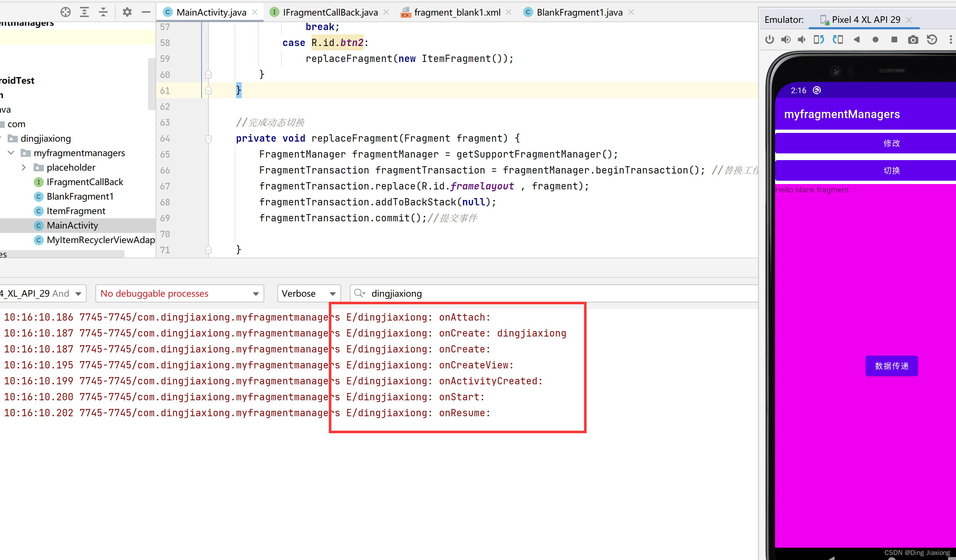
Task: Click the onActivityCreated log line
Action: (273, 381)
